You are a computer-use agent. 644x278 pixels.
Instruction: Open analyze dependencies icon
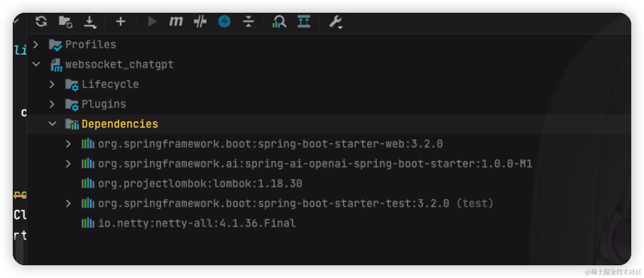pos(279,22)
